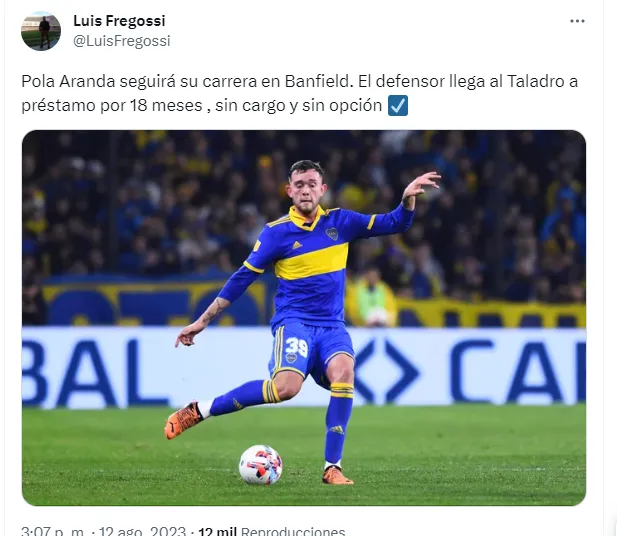
Task: Click the orange boot on raised foot
Action: pyautogui.click(x=183, y=420)
